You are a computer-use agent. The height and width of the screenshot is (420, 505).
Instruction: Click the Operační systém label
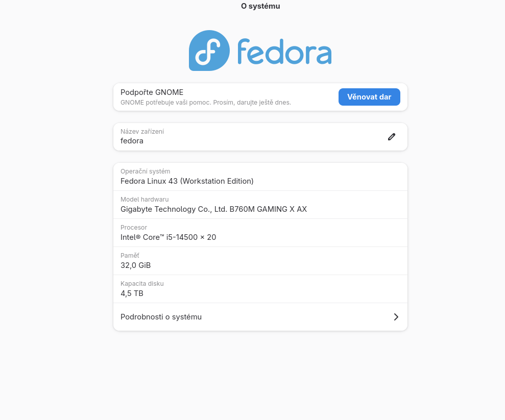click(x=145, y=171)
